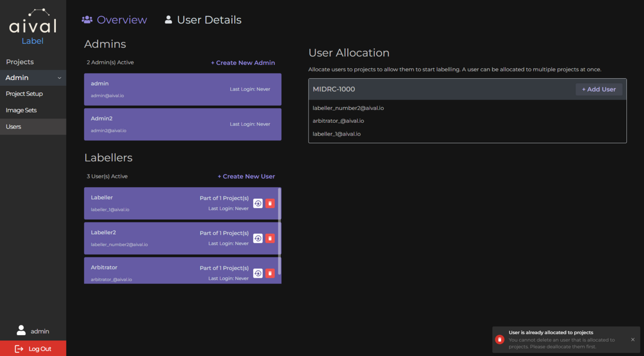Dismiss the error notification with X
Viewport: 644px width, 356px height.
(x=633, y=339)
